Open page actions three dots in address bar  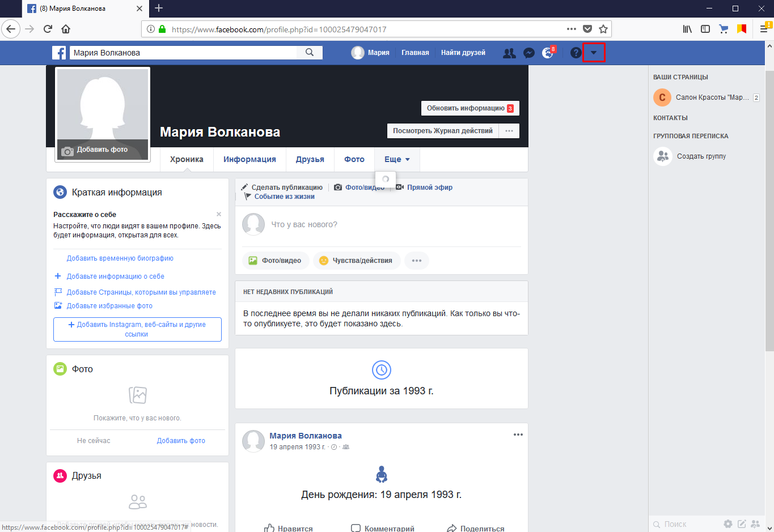(572, 29)
